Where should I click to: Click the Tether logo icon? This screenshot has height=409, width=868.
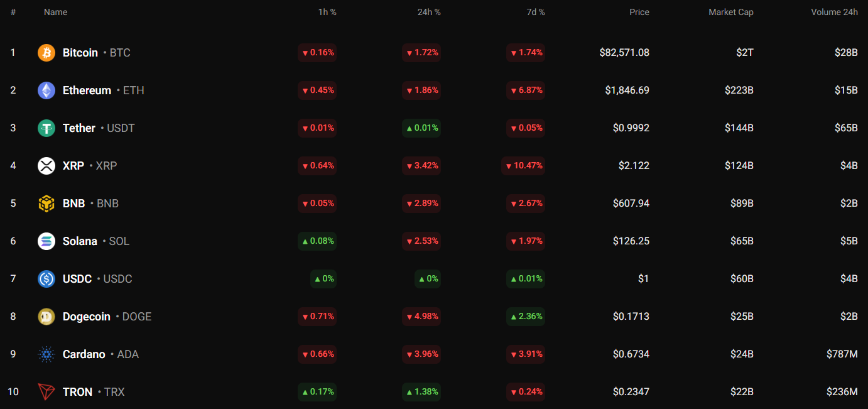(46, 128)
